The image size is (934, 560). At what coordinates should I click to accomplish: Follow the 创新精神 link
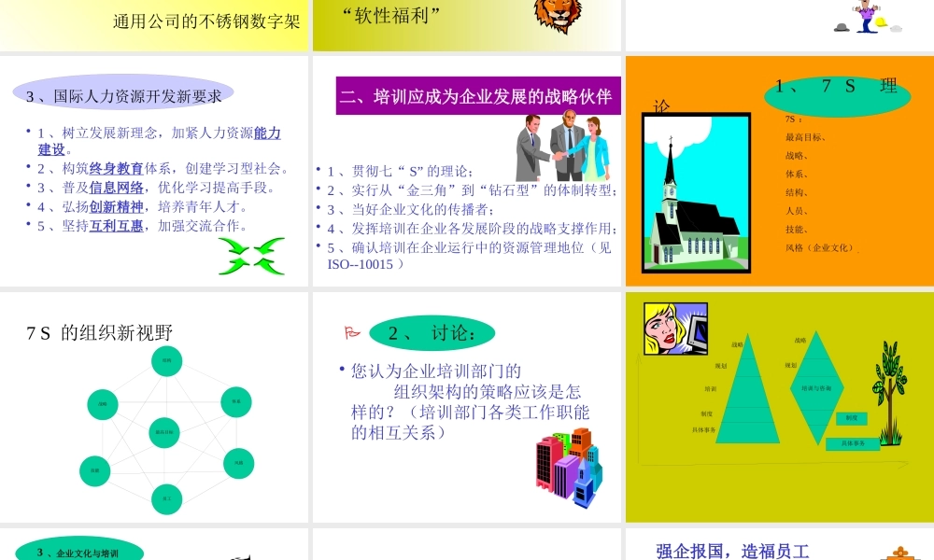tap(116, 207)
